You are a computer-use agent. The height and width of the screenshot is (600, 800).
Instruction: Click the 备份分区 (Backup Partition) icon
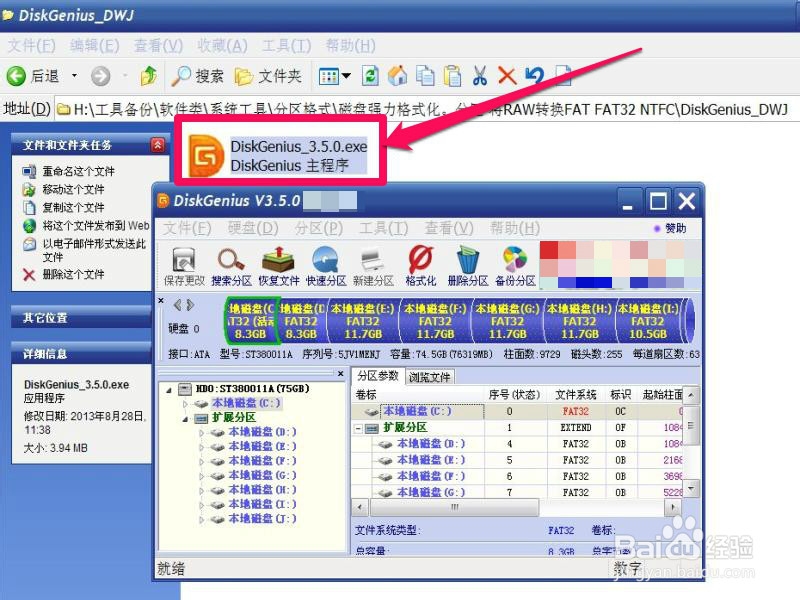tap(514, 258)
